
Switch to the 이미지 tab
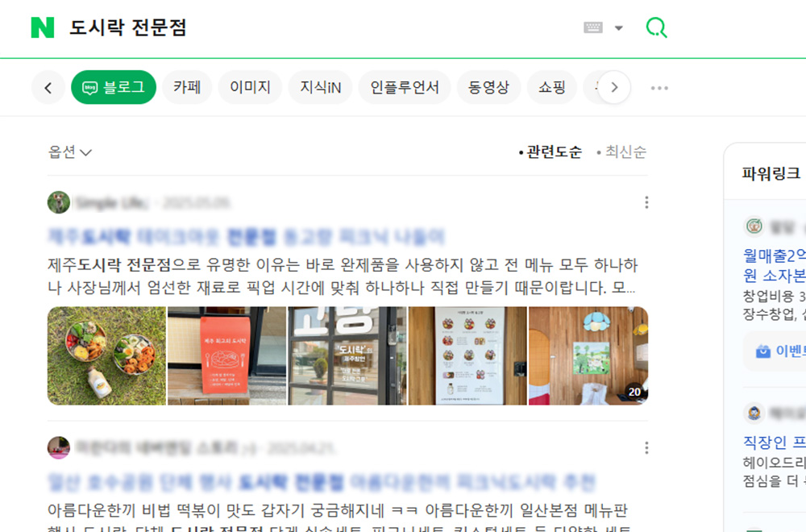click(x=251, y=87)
